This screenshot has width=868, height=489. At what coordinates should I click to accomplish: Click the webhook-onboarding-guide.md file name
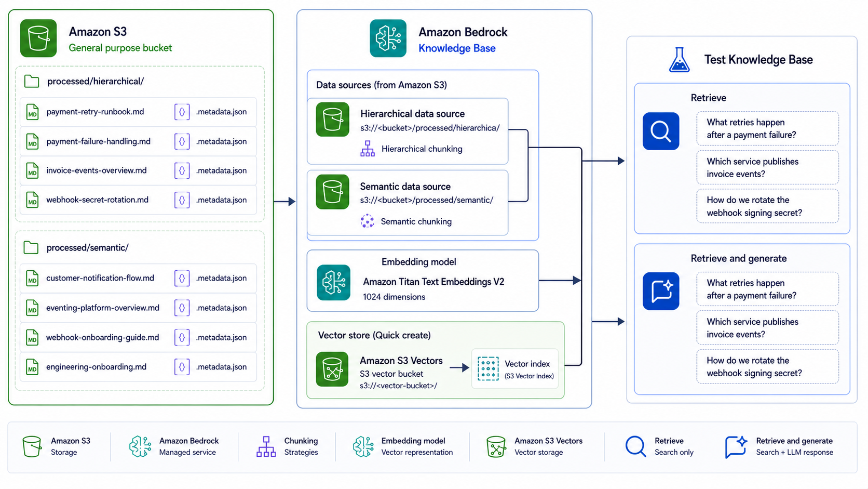(102, 337)
